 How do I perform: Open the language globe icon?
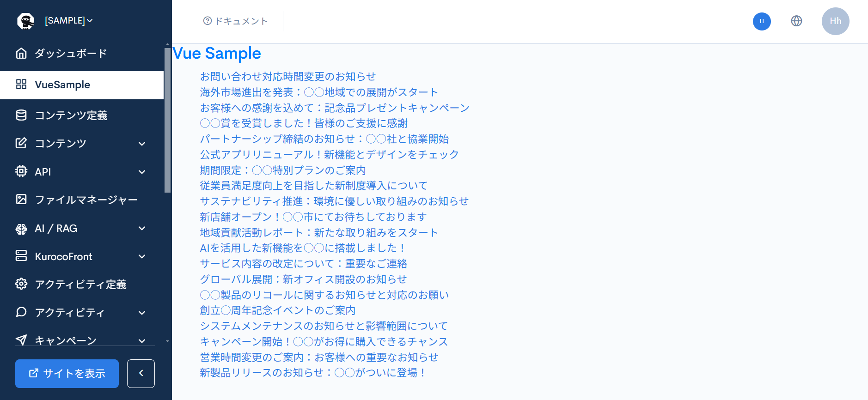coord(796,21)
